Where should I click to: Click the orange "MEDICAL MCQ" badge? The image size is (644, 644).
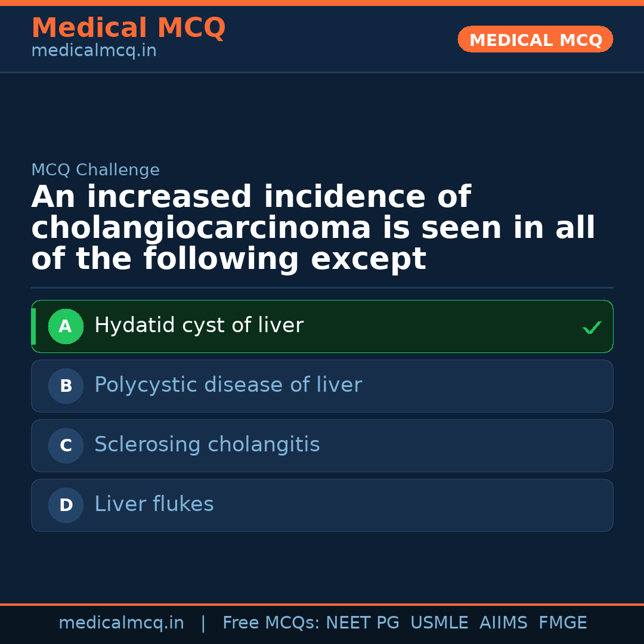[535, 40]
